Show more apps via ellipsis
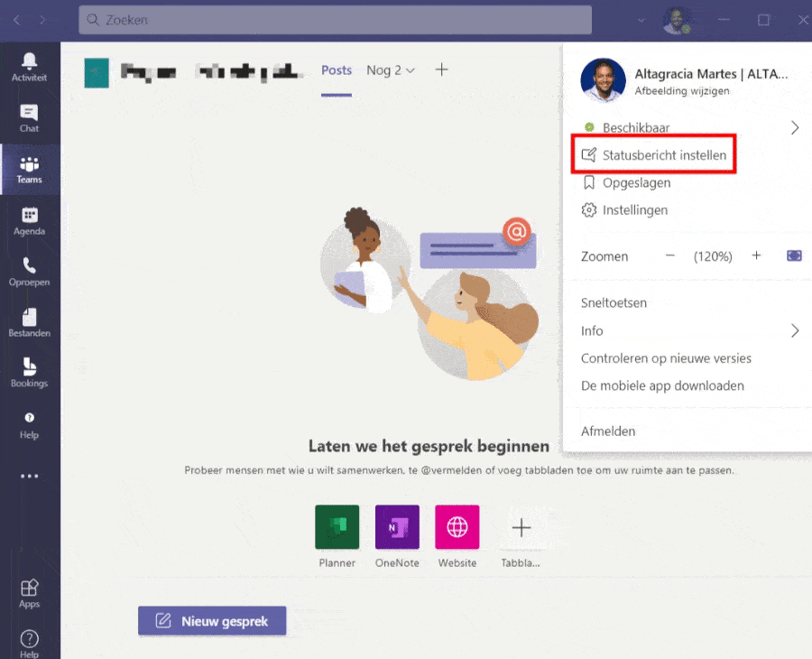This screenshot has height=659, width=812. pyautogui.click(x=29, y=476)
